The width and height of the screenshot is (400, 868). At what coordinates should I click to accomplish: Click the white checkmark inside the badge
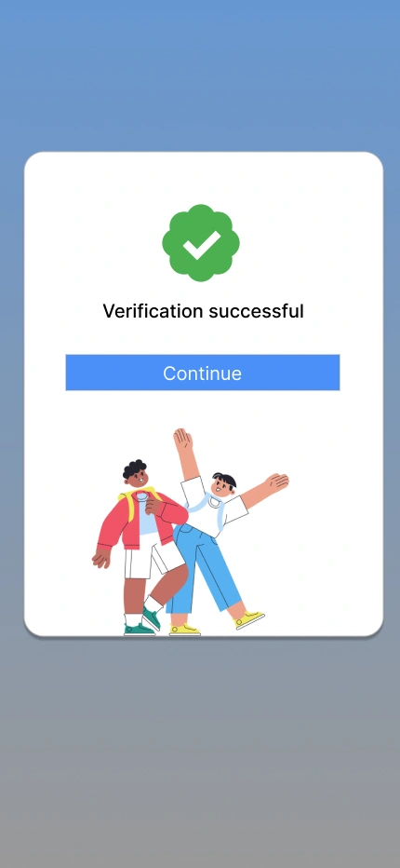pos(201,245)
